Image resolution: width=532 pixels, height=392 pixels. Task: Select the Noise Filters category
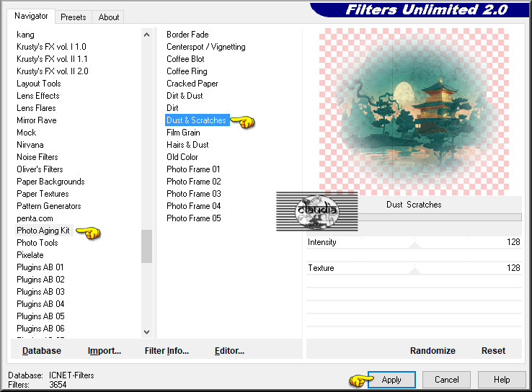point(37,157)
